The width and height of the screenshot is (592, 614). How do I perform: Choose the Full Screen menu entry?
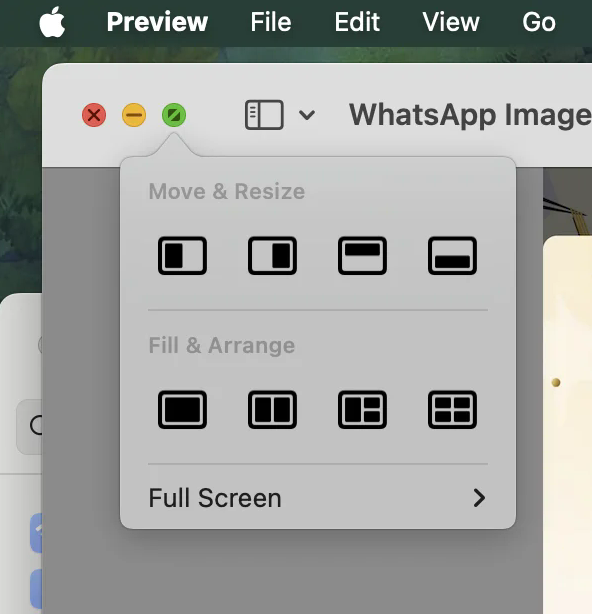point(318,498)
